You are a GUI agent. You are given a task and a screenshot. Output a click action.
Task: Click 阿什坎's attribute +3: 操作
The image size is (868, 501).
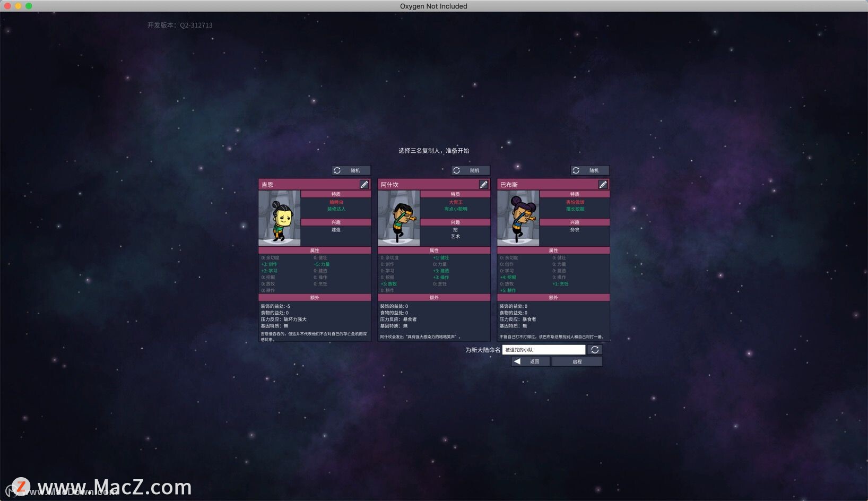point(441,277)
